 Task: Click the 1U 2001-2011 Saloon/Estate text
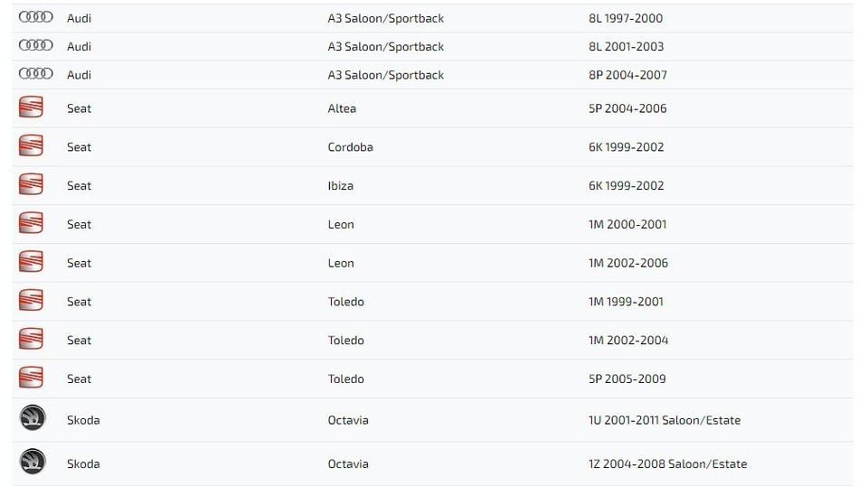pos(664,420)
